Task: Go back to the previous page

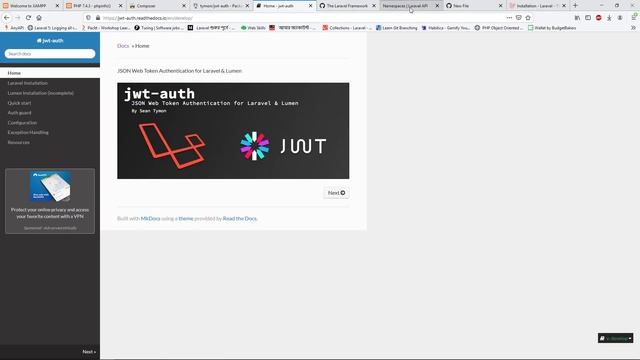Action: tap(7, 18)
